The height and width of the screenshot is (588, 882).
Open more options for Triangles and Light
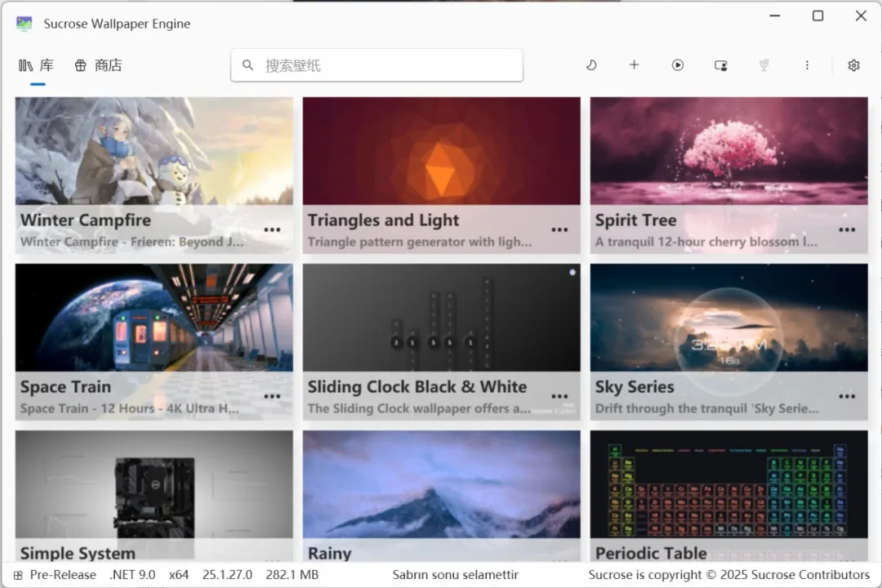(559, 230)
